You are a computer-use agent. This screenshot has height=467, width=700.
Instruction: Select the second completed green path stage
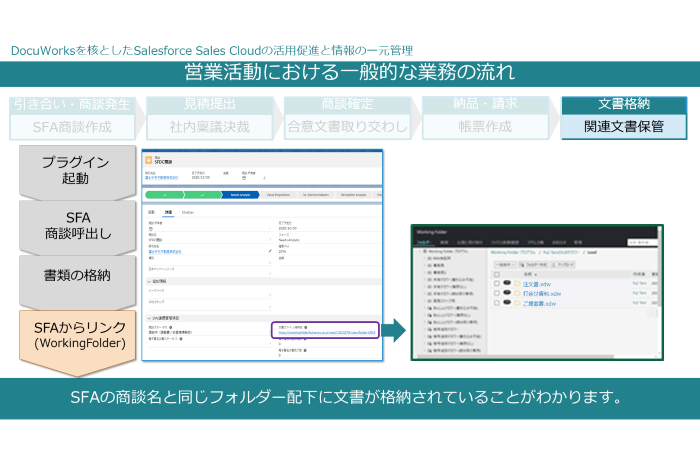click(203, 195)
